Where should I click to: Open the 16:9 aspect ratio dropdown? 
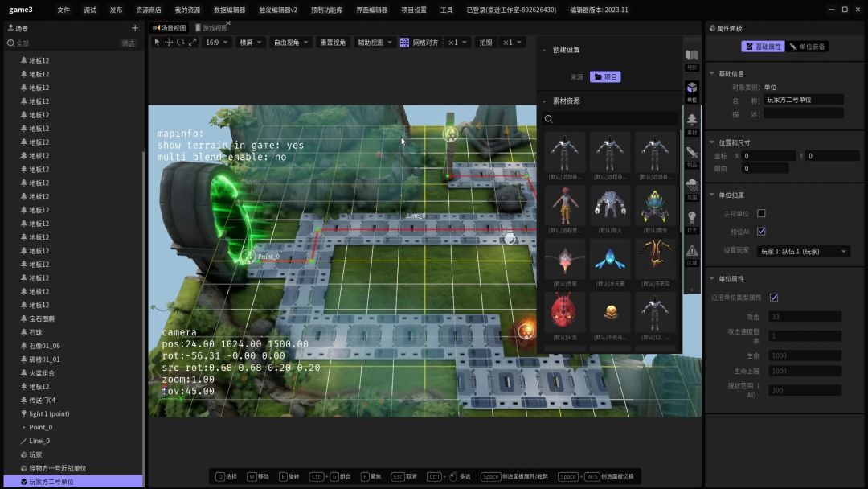click(216, 43)
